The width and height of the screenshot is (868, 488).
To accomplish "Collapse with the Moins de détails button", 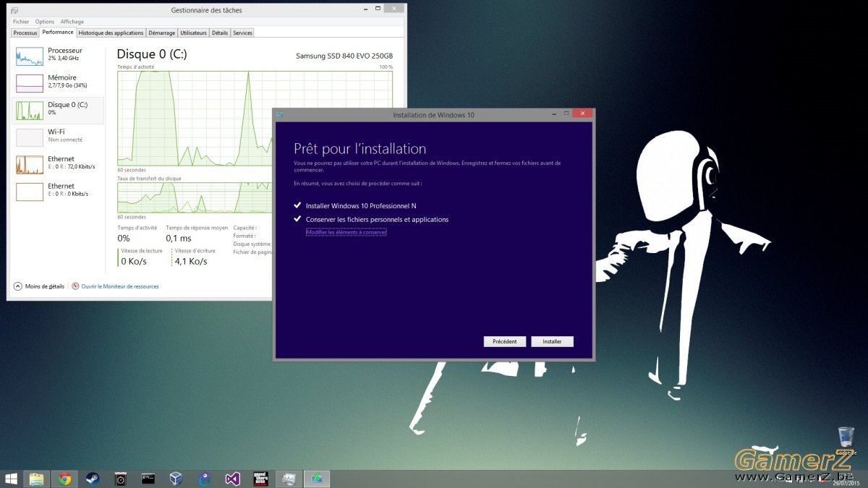I will (x=39, y=286).
